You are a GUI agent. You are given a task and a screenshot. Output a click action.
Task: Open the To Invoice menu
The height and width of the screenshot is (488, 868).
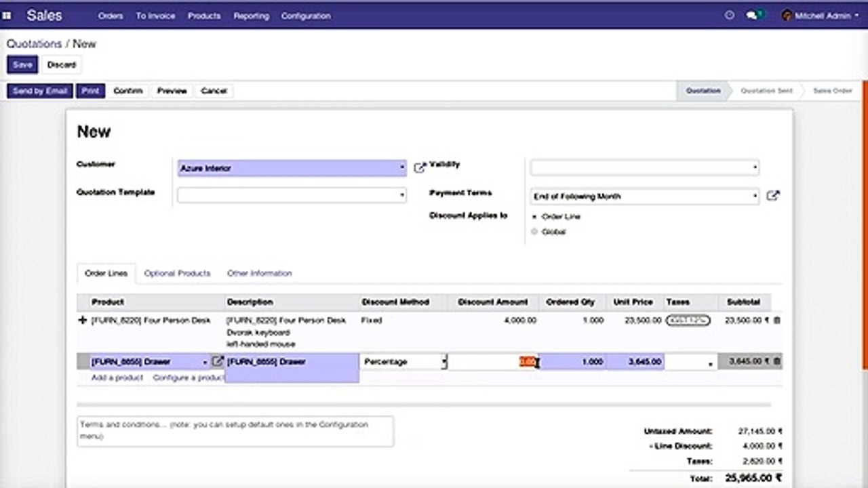pyautogui.click(x=155, y=16)
